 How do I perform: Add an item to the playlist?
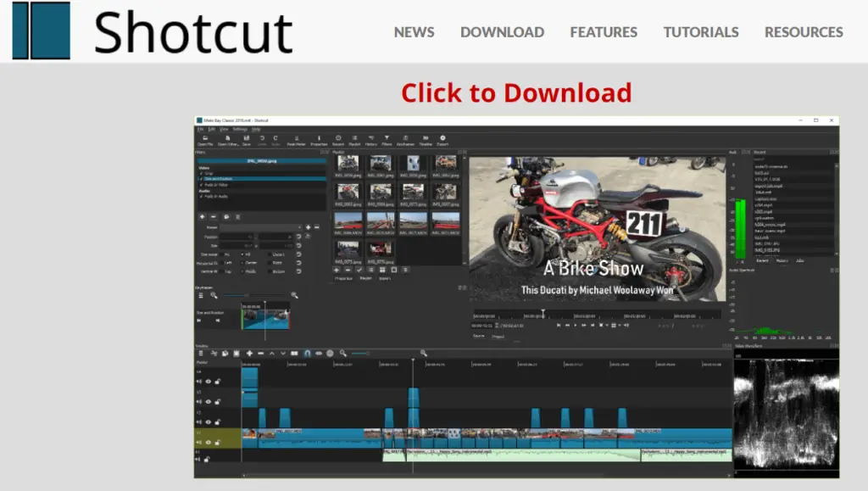[337, 271]
